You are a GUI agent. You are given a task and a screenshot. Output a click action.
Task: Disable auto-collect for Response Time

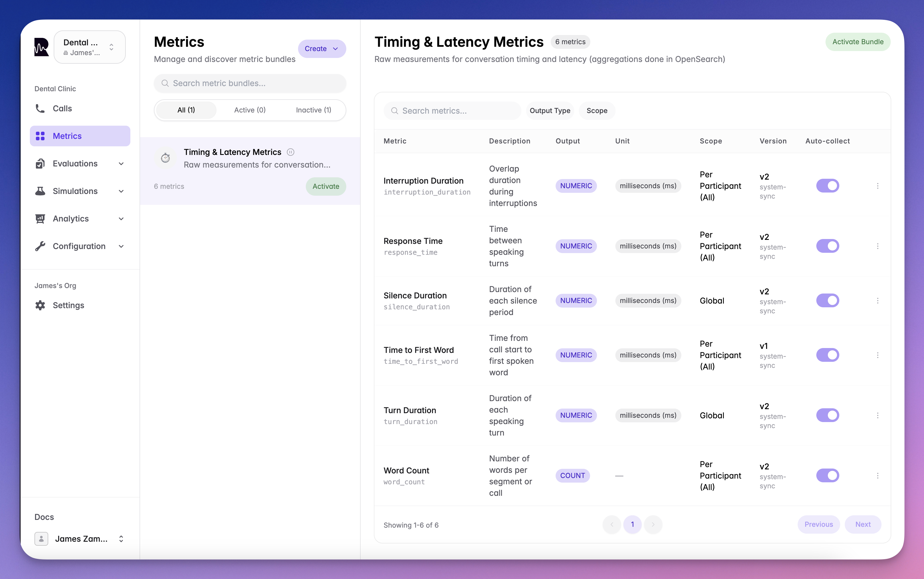pyautogui.click(x=828, y=246)
